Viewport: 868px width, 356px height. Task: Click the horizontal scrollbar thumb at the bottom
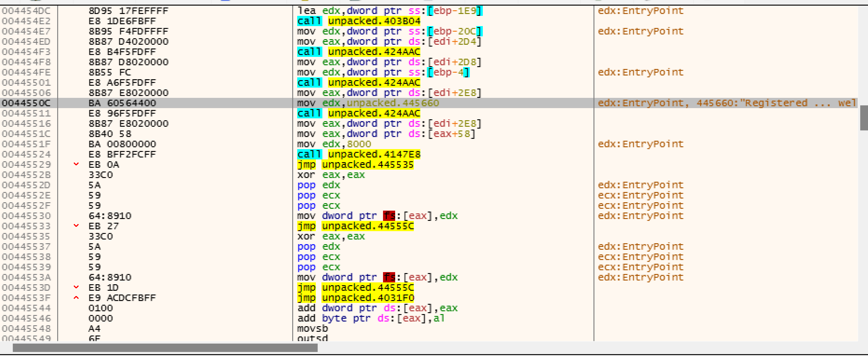point(165,348)
